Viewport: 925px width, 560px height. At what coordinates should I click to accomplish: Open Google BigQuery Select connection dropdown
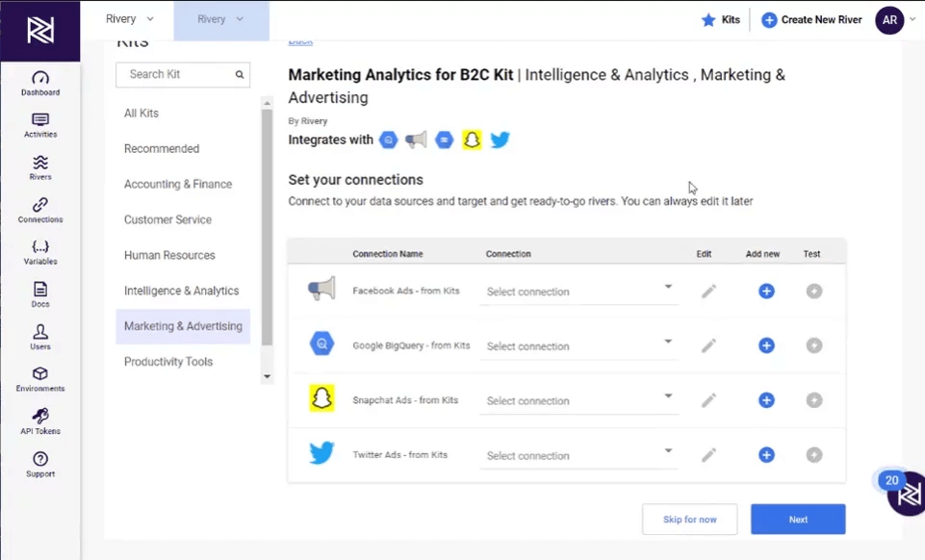click(578, 346)
